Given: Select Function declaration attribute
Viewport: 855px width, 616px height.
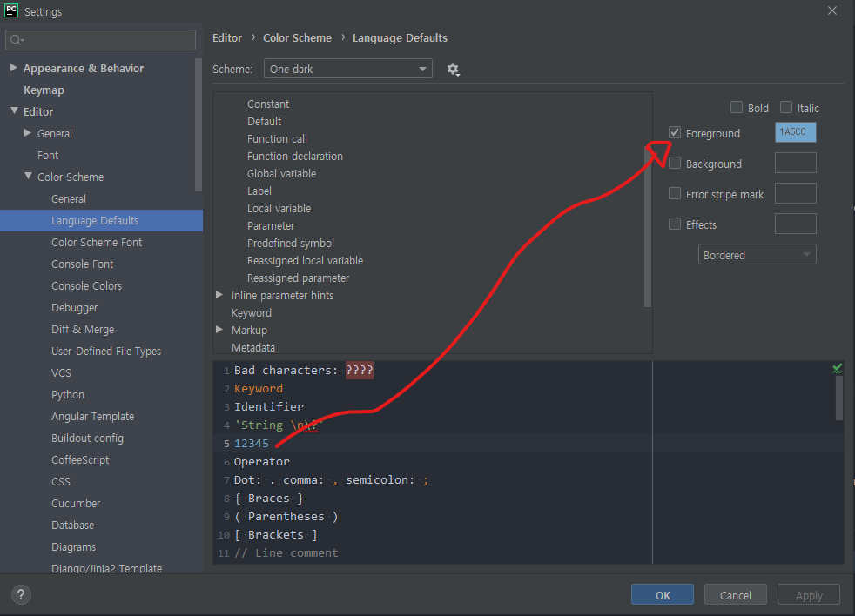Looking at the screenshot, I should [x=295, y=156].
